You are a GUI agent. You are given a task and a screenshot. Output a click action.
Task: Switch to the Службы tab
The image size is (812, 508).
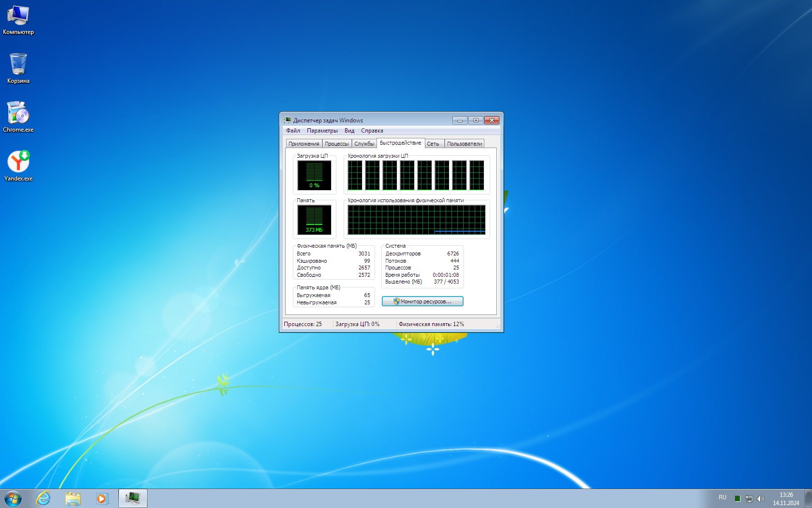coord(364,144)
